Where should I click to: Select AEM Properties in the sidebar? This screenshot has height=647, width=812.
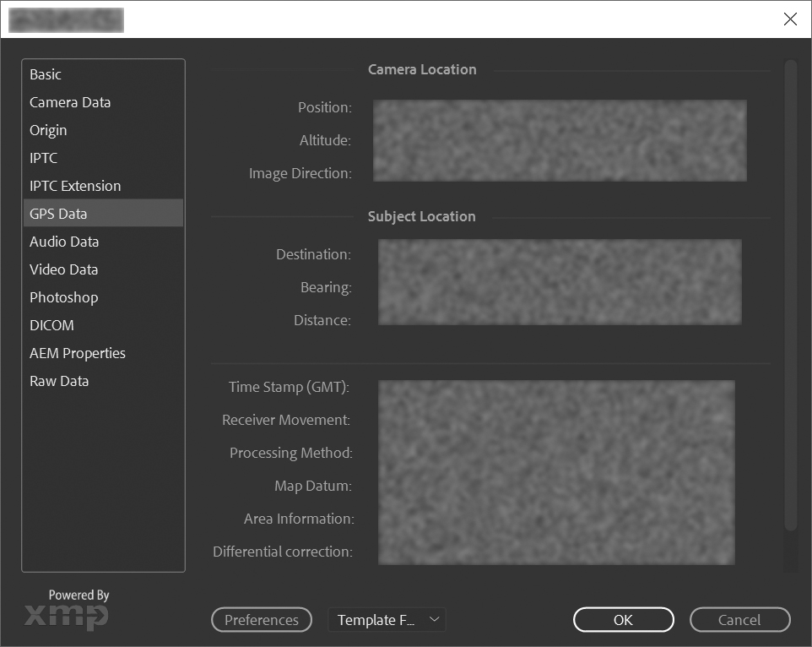coord(78,353)
